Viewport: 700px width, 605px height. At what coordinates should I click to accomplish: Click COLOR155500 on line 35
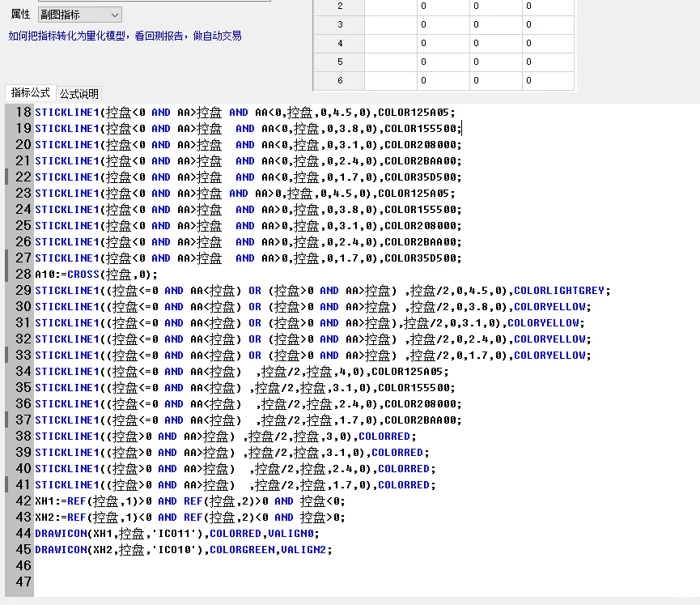pos(413,387)
